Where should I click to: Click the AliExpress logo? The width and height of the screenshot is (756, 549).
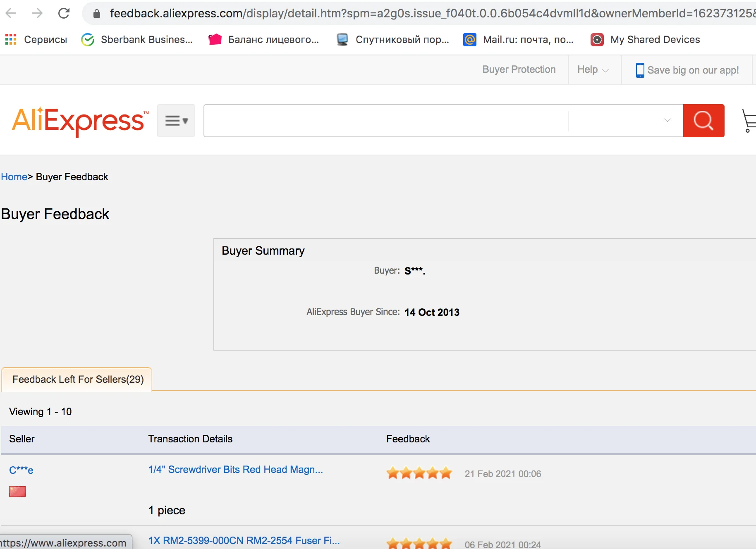[x=79, y=121]
